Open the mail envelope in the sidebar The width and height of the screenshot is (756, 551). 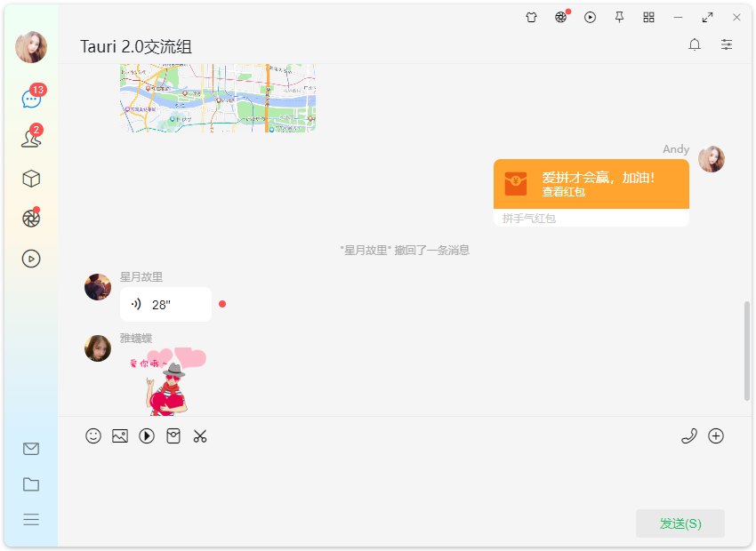click(31, 449)
